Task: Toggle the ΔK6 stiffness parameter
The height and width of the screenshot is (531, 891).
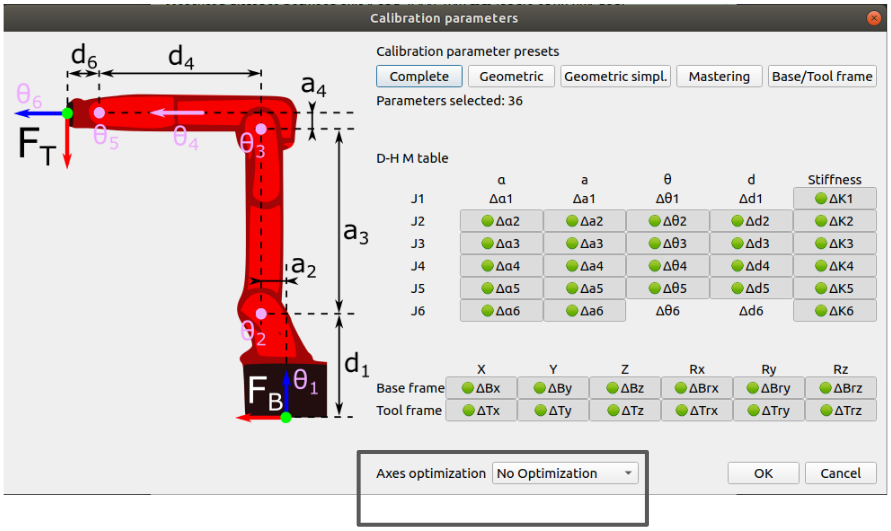Action: (x=834, y=311)
